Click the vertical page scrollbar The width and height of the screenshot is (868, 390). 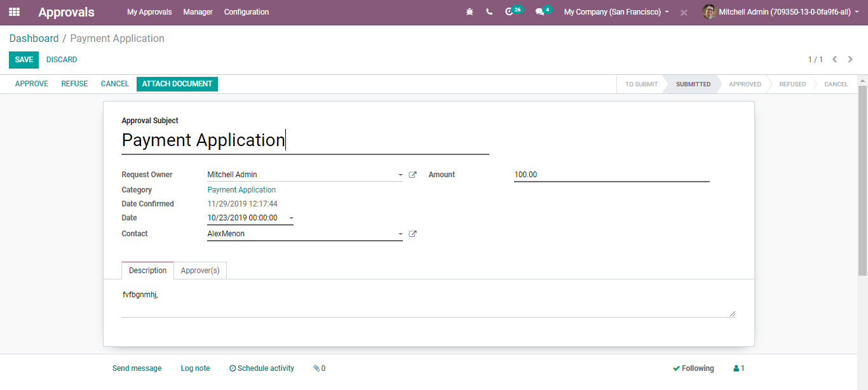862,181
